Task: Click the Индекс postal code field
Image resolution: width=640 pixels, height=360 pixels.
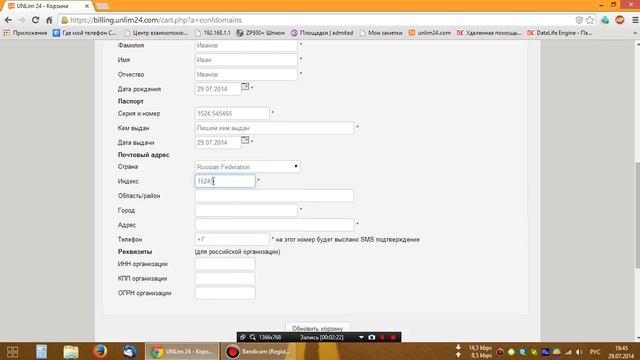Action: [x=225, y=181]
